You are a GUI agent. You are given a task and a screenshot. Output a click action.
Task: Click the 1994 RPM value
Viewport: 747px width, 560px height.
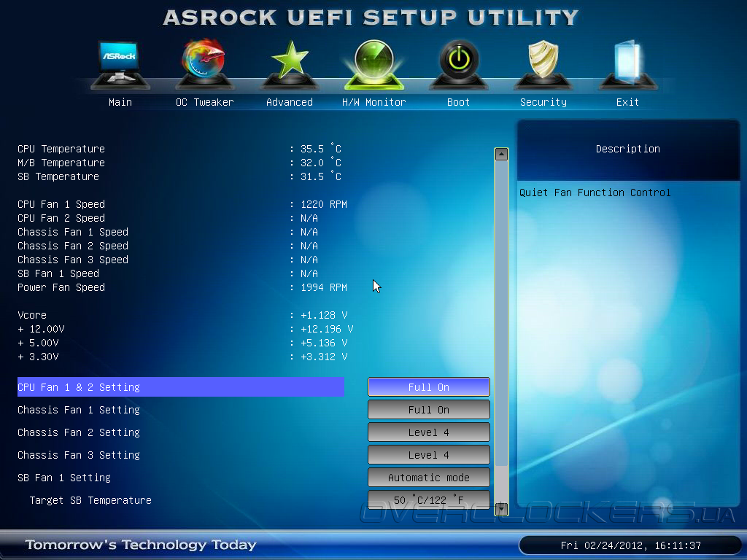[324, 287]
